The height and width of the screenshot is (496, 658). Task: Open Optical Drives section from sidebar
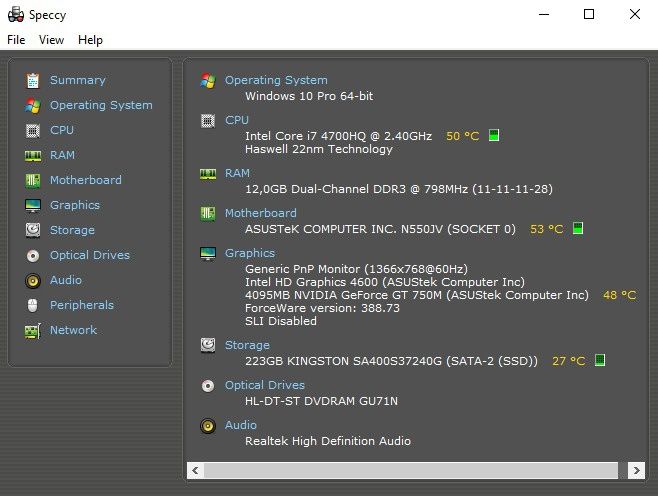pos(90,255)
